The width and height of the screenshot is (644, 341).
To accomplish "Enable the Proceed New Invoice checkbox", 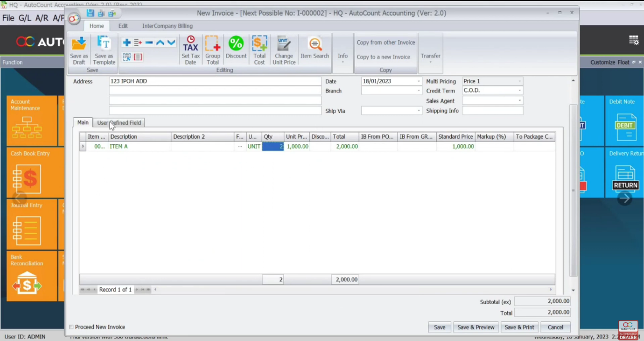I will point(71,327).
